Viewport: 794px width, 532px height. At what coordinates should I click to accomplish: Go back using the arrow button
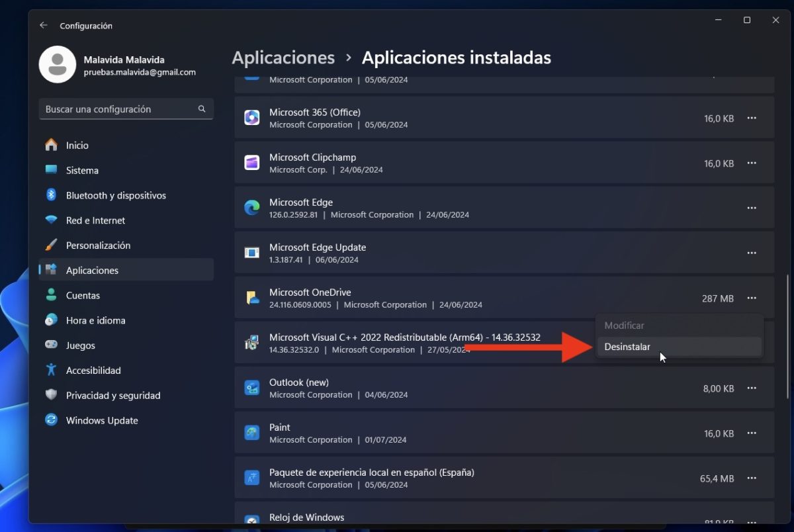click(x=43, y=25)
